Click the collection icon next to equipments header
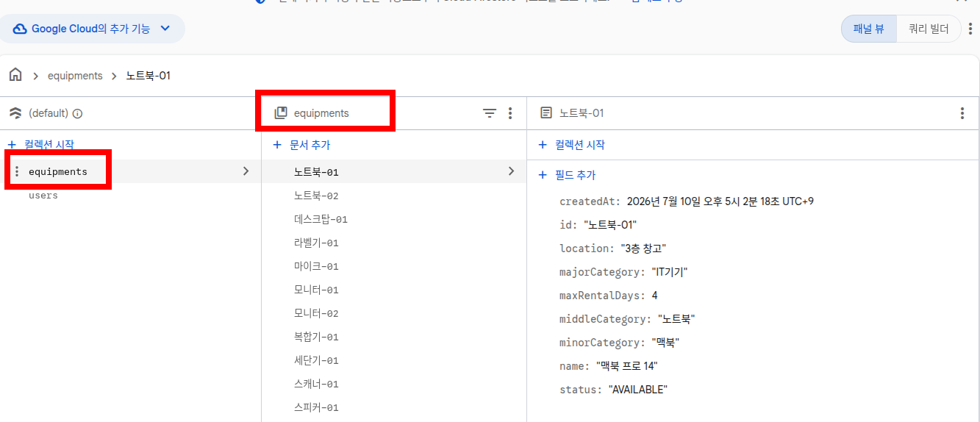 coord(281,113)
